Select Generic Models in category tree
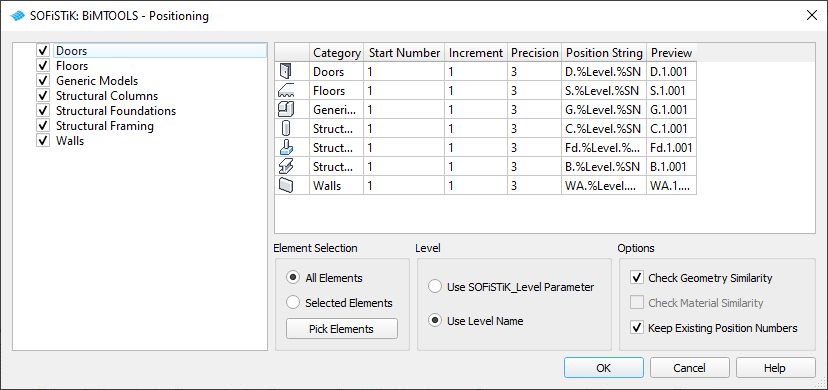828x390 pixels. point(97,81)
